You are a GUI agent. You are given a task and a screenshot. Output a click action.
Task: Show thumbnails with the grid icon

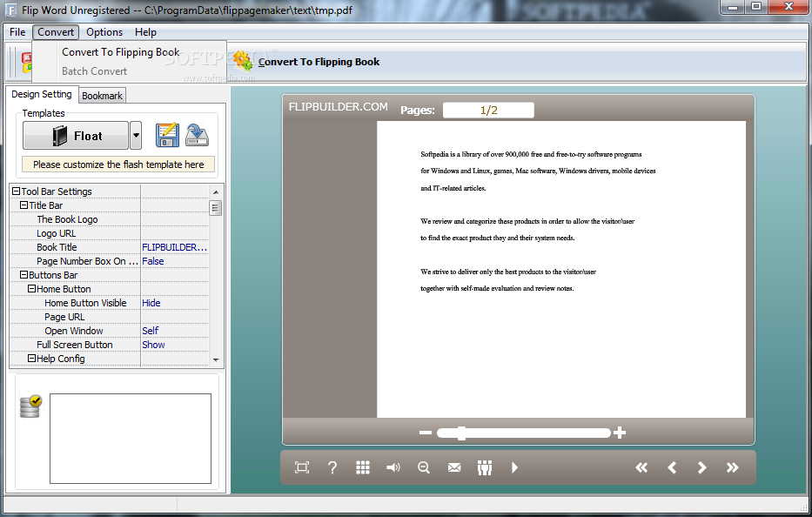pyautogui.click(x=363, y=467)
